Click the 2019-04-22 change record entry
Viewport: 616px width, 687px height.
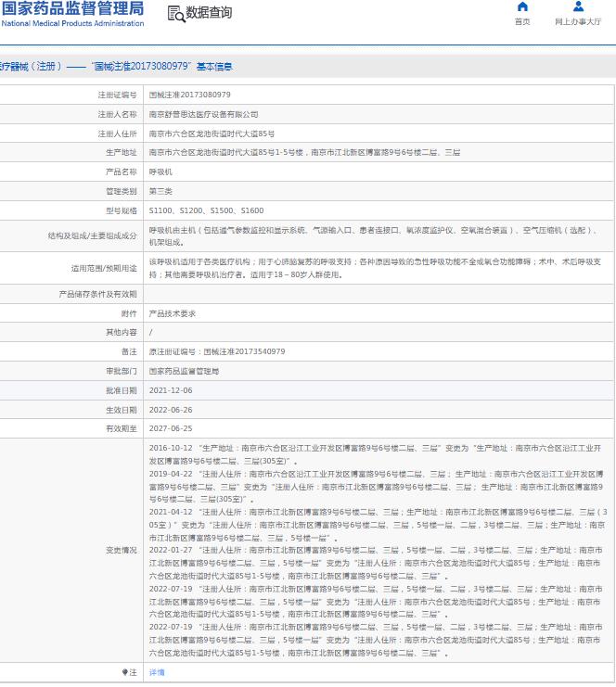click(376, 487)
